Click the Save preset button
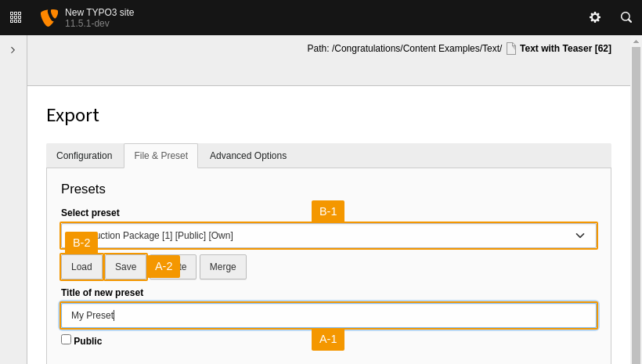Viewport: 642px width, 364px height. point(125,267)
